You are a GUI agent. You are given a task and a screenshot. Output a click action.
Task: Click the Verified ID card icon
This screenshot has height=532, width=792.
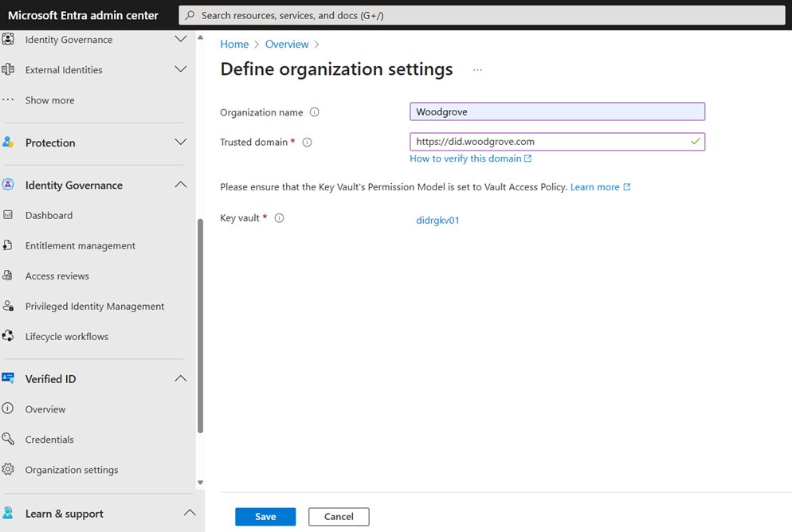pos(8,378)
